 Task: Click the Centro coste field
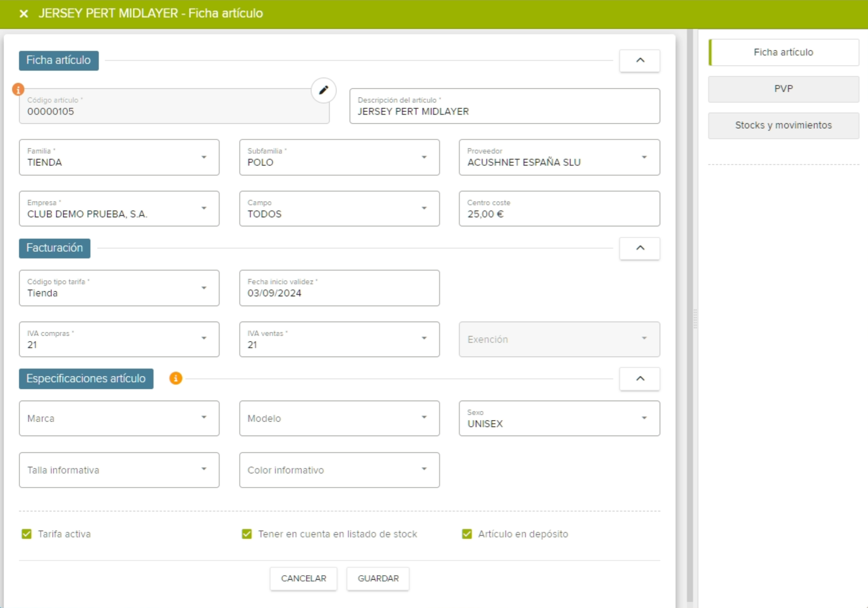click(559, 209)
